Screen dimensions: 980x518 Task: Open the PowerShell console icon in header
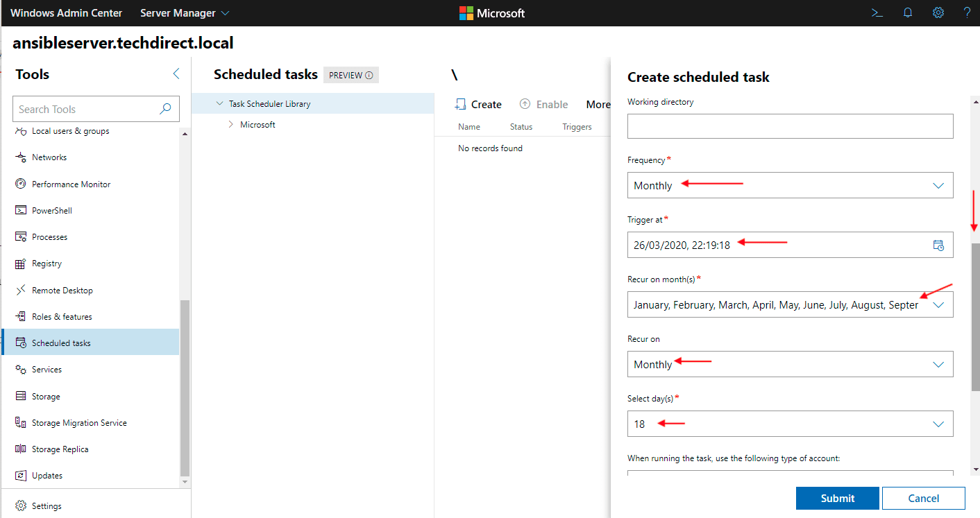(x=877, y=12)
